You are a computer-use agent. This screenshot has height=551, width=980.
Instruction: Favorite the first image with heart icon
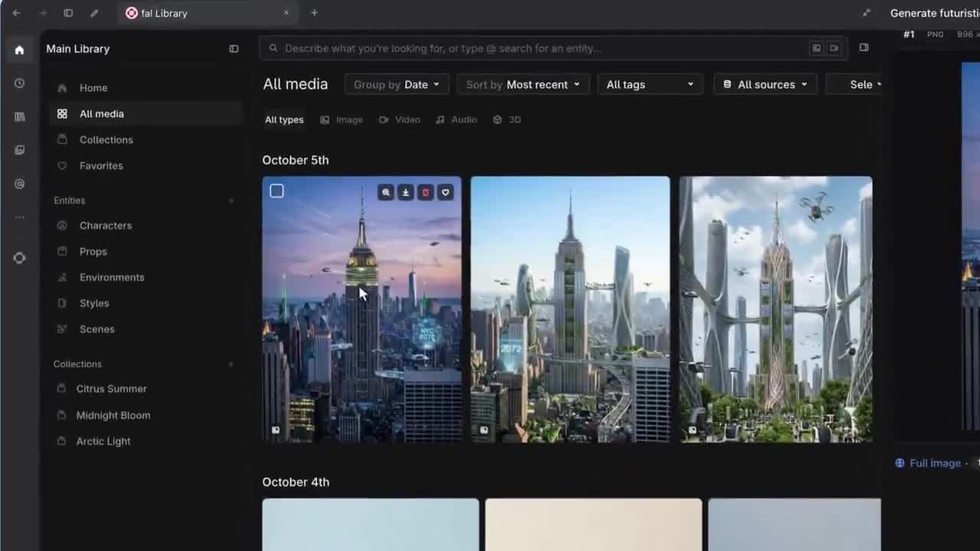tap(446, 193)
